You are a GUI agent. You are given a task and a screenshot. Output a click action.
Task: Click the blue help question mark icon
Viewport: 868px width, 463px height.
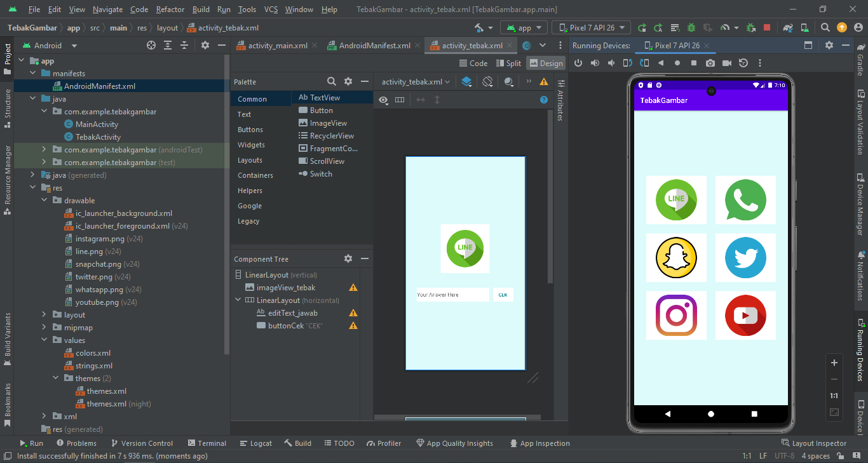[544, 100]
